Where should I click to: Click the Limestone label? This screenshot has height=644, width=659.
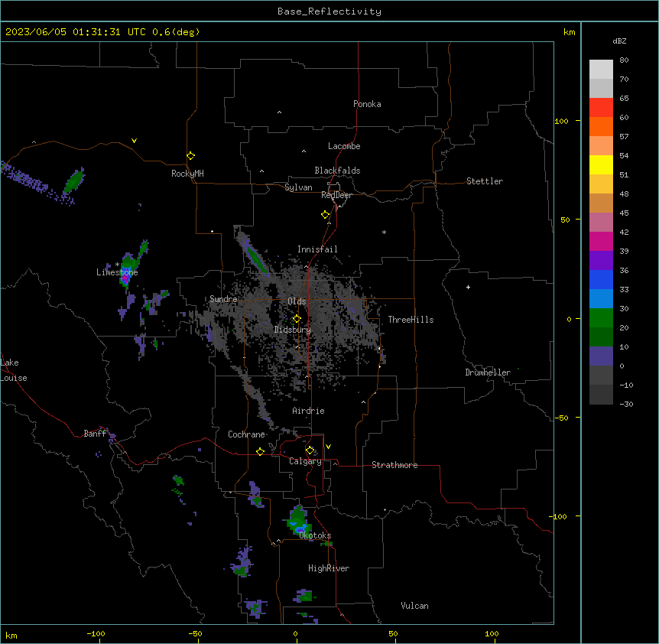pos(117,272)
